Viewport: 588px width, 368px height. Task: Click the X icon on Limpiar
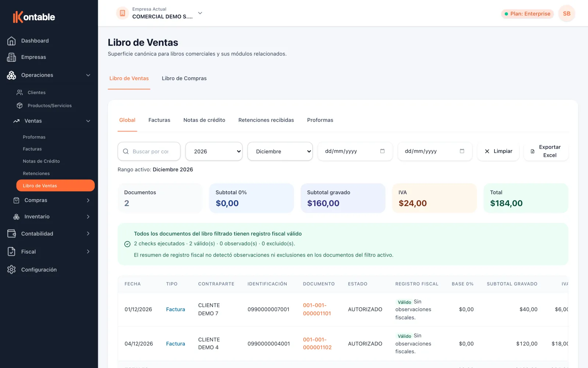coord(487,151)
